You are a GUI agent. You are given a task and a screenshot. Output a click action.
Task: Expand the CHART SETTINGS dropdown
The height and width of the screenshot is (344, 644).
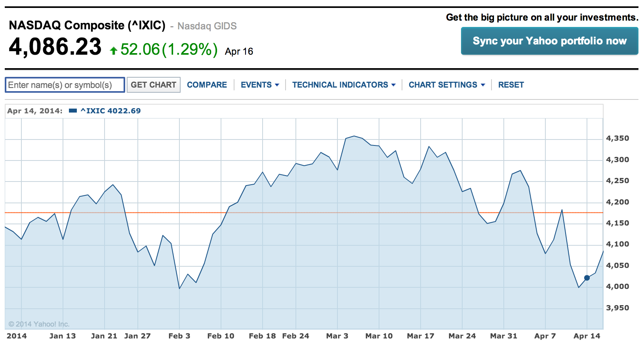(446, 85)
